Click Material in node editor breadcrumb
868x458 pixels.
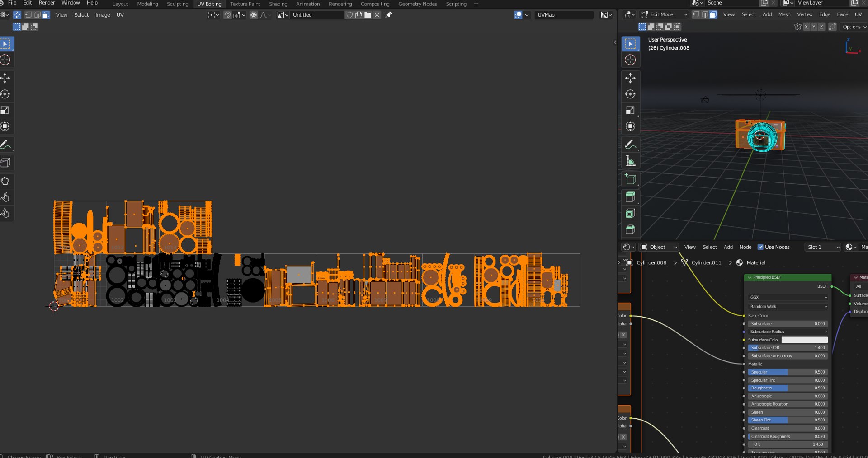coord(756,262)
